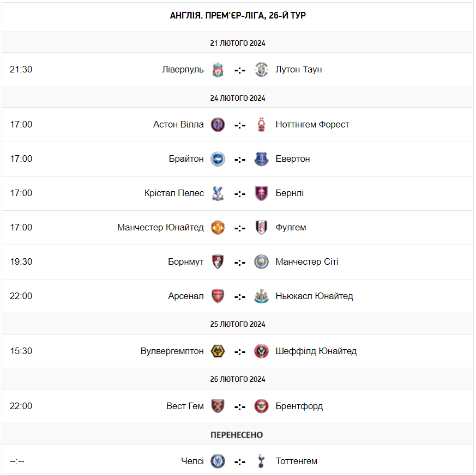Open the Шеффілд Юнайтед team link
The height and width of the screenshot is (475, 476).
[x=316, y=351]
